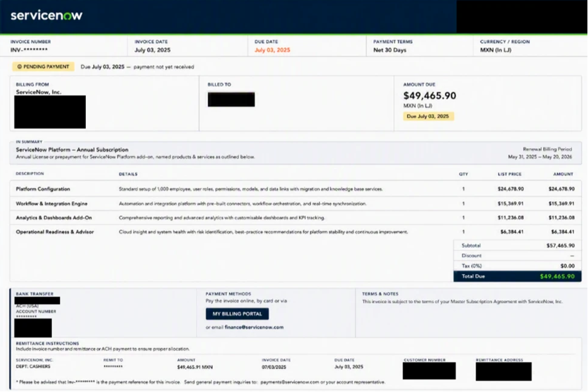
Task: Click the Net 30 Days payment terms
Action: [x=390, y=50]
